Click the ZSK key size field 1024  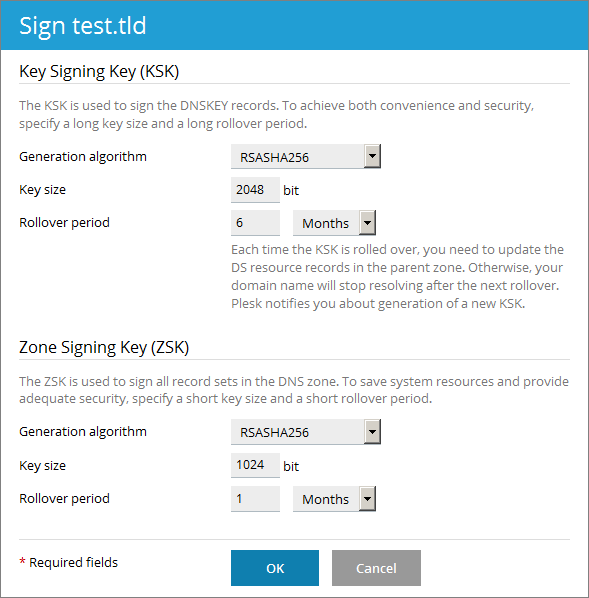tap(255, 465)
